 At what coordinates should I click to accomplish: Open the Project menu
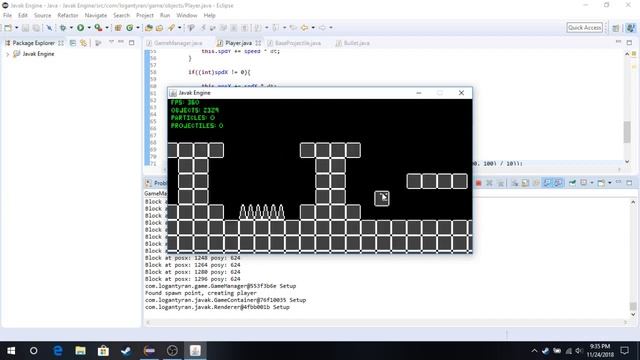pyautogui.click(x=145, y=16)
